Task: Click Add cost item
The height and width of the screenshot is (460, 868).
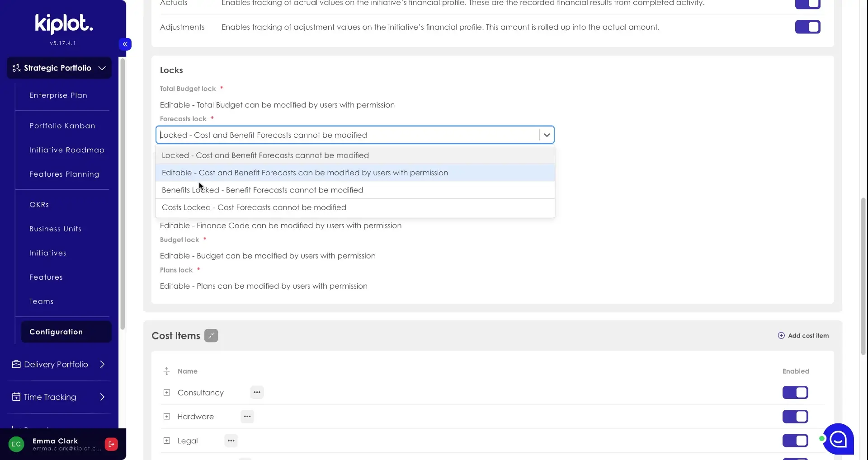Action: (x=803, y=336)
